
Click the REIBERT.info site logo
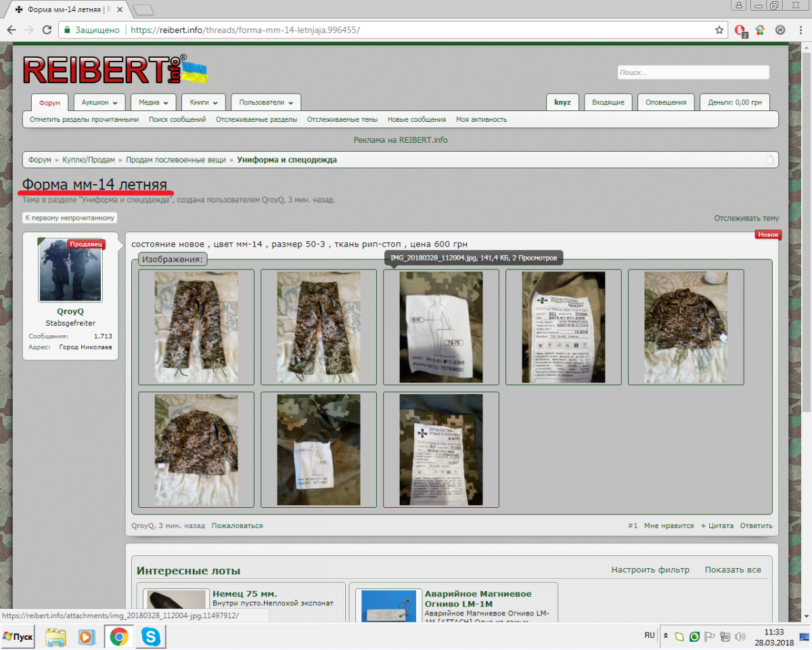(x=115, y=70)
